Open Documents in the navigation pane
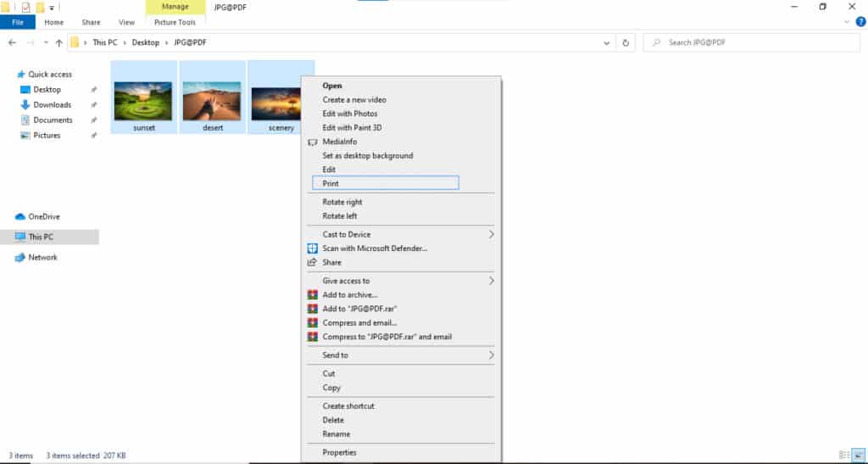 [47, 120]
